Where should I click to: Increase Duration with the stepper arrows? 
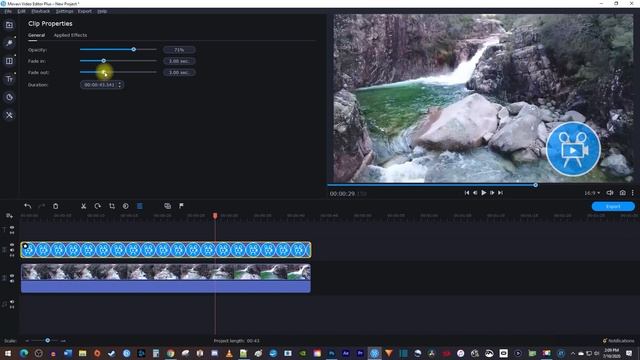click(120, 83)
